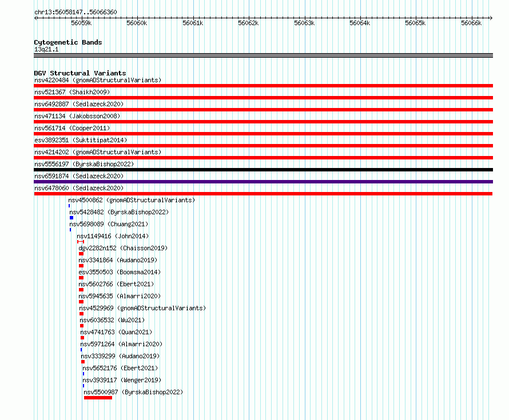509x420 pixels.
Task: Open nsv6478060 (Sedlazeck2020) label
Action: (x=79, y=188)
